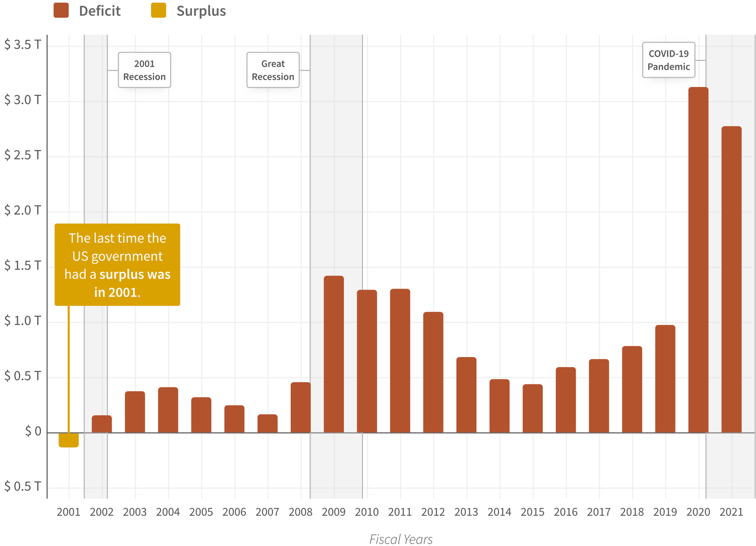Click the $ 2.0 T y-axis label
This screenshot has height=546, width=756.
click(x=22, y=211)
